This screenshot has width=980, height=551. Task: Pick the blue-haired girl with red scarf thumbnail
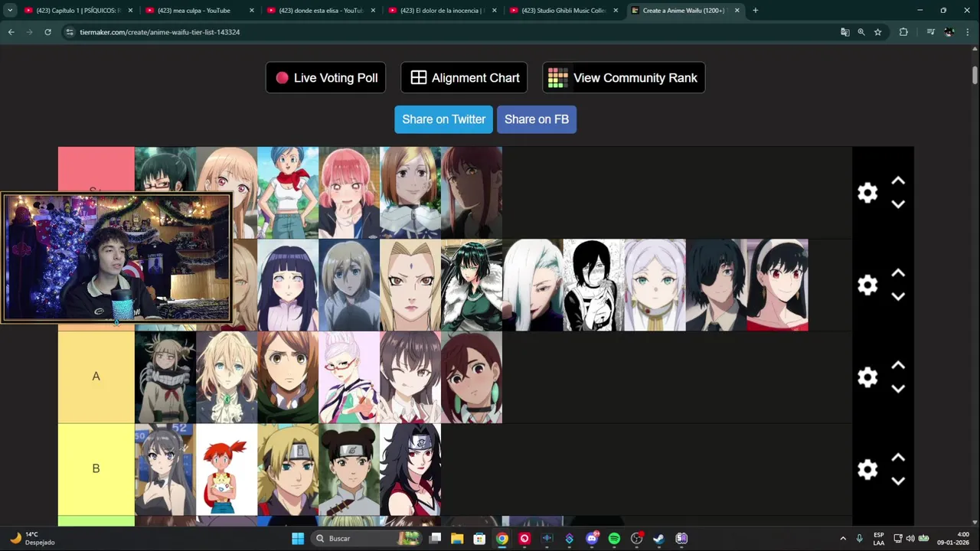(288, 193)
